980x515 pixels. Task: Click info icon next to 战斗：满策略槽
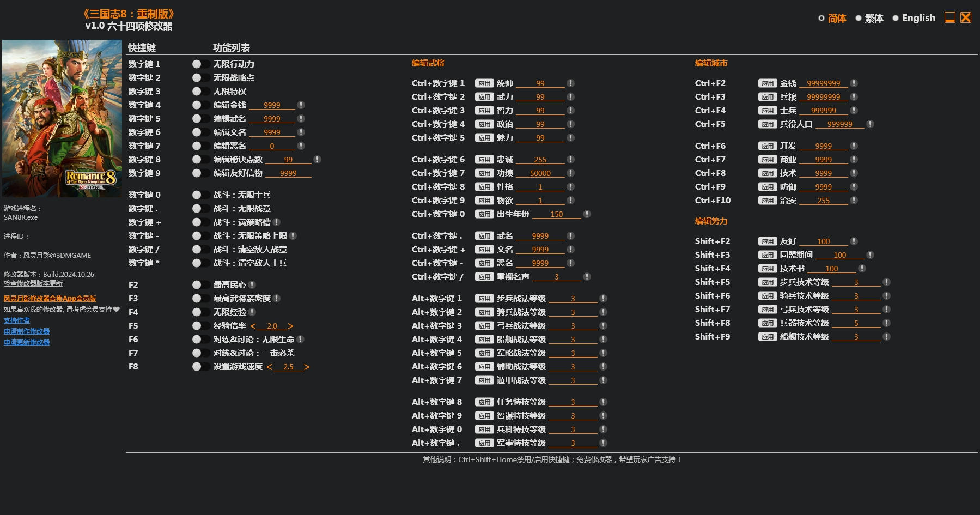(x=277, y=222)
